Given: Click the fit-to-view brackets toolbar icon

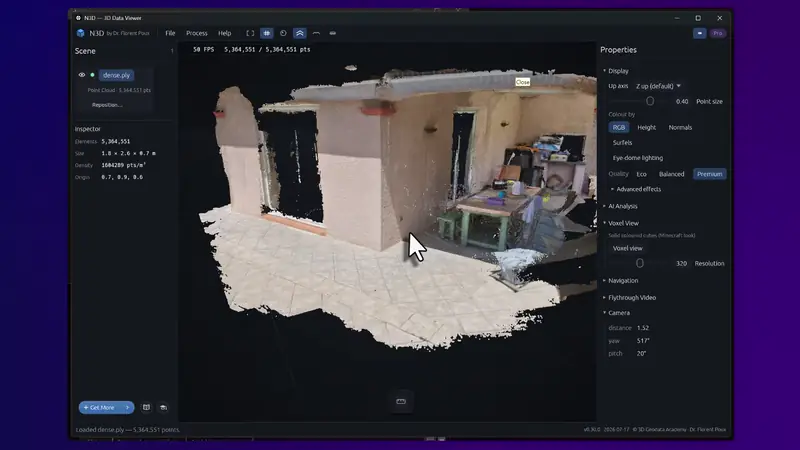Looking at the screenshot, I should (250, 33).
